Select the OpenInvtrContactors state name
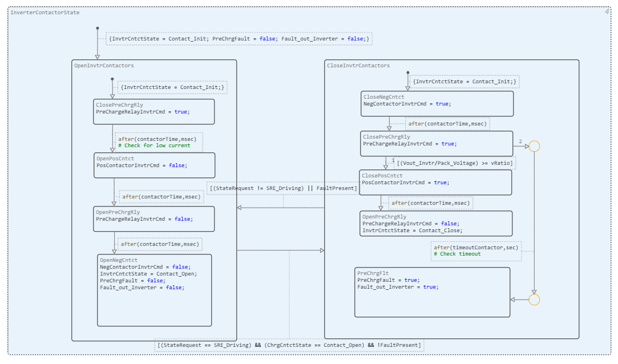Viewport: 618px width, 364px height. [x=104, y=66]
